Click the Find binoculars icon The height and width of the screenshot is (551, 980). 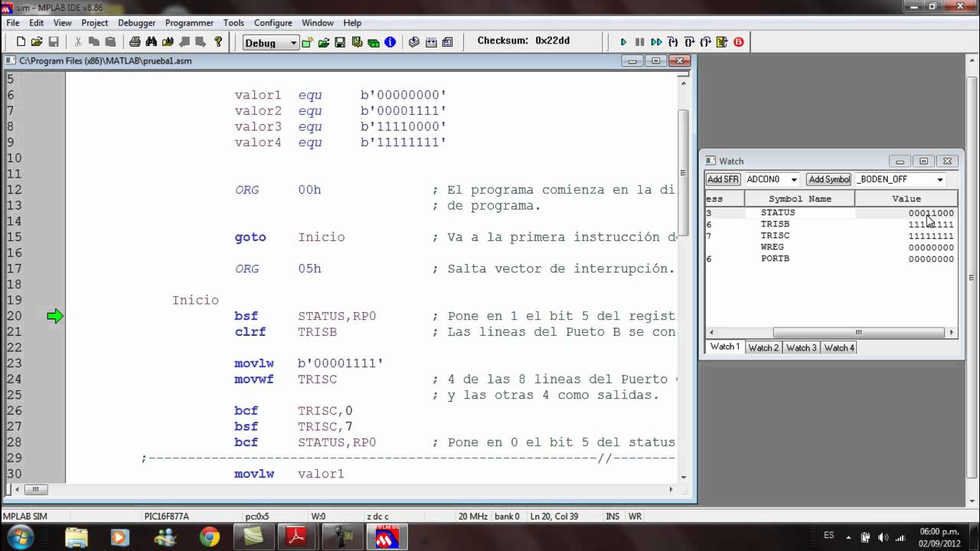tap(151, 42)
